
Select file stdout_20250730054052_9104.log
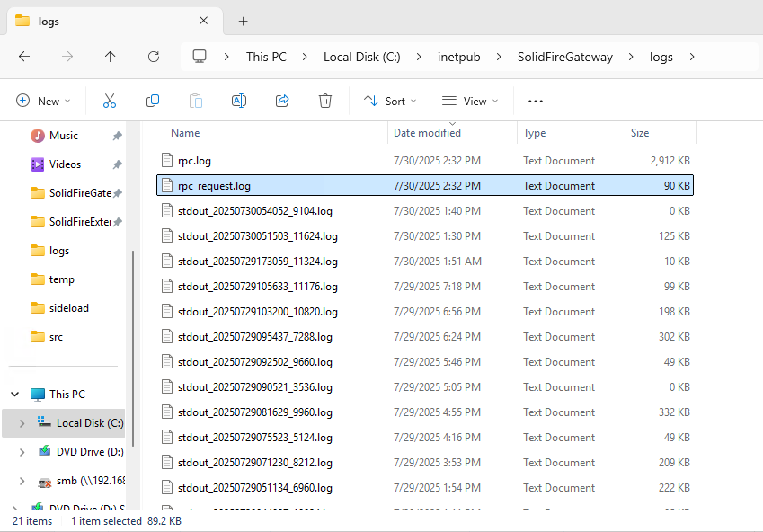pyautogui.click(x=425, y=211)
